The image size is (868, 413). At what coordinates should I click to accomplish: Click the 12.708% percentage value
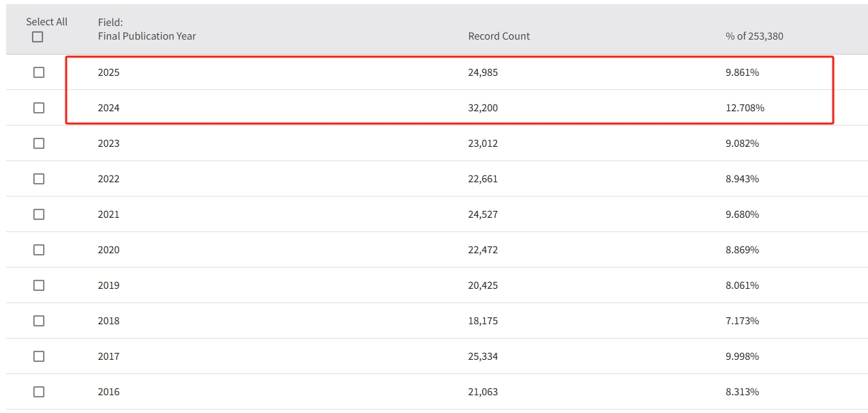tap(745, 108)
